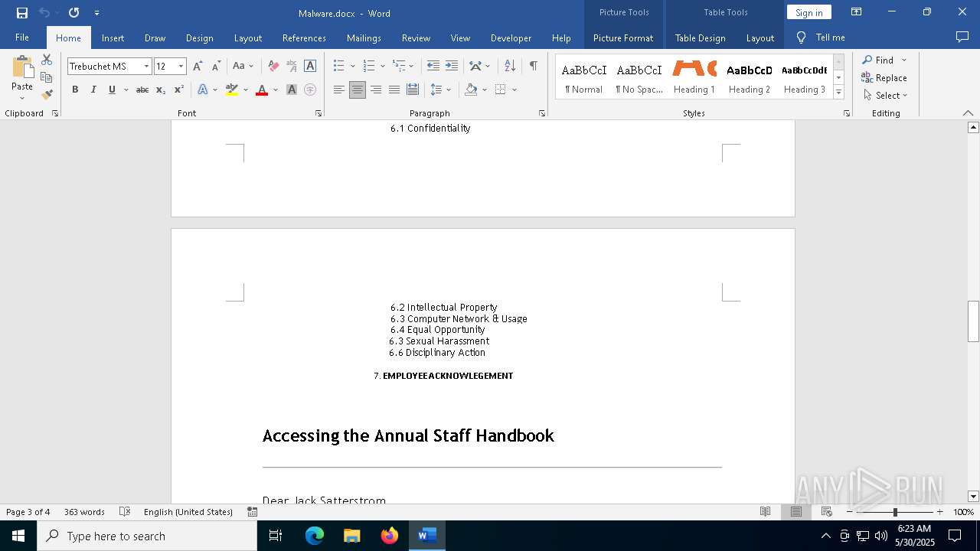
Task: Click the Paste clipboard icon
Action: pyautogui.click(x=22, y=69)
